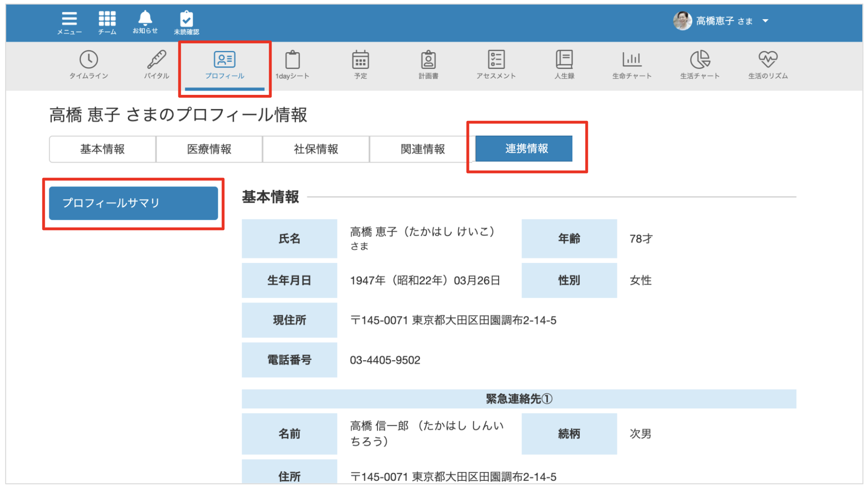Select the 計画書 (care plan) document icon
Image resolution: width=868 pixels, height=487 pixels.
(x=428, y=64)
